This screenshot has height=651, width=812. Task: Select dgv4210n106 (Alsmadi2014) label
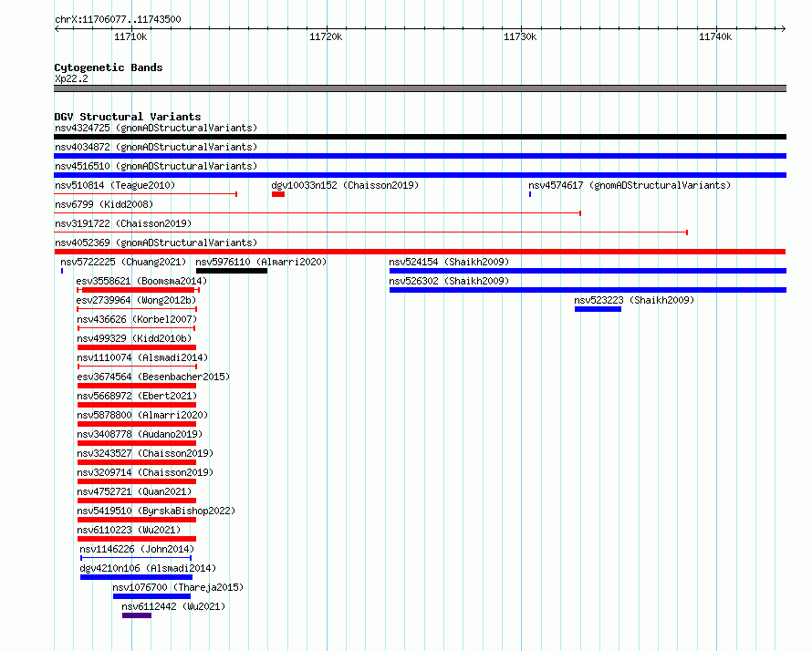[148, 568]
